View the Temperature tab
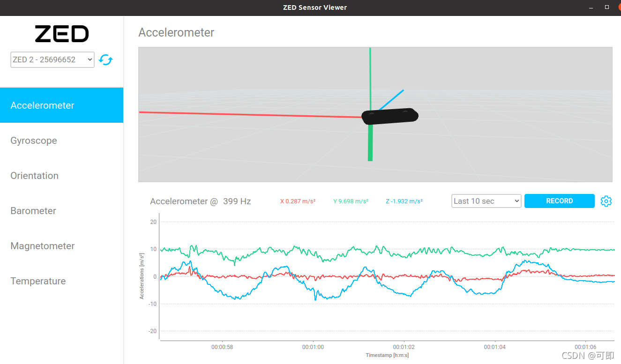The width and height of the screenshot is (621, 364). [61, 281]
